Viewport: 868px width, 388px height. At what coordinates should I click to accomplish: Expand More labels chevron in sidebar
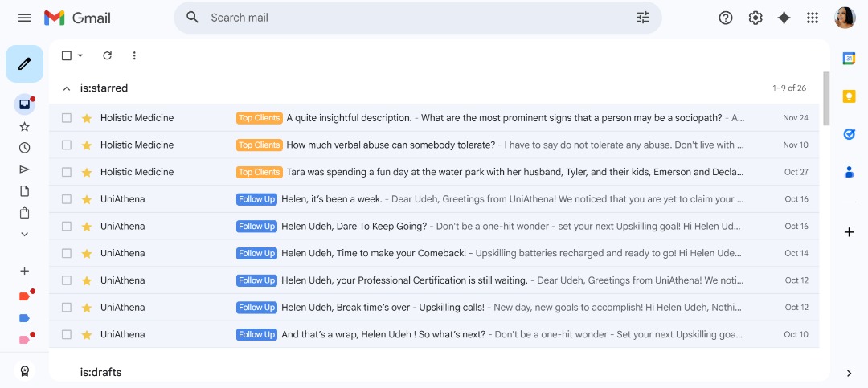(24, 234)
